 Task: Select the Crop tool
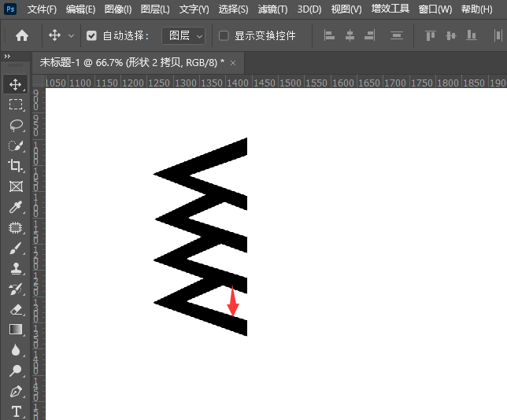pyautogui.click(x=15, y=166)
